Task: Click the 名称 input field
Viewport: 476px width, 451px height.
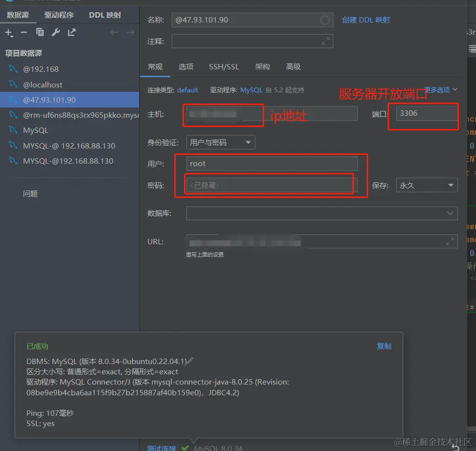Action: click(252, 20)
